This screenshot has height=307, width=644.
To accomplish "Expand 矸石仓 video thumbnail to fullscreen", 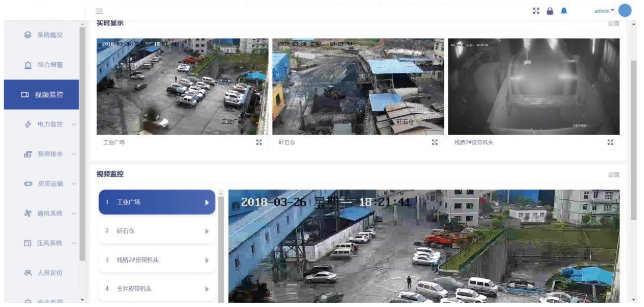I will (435, 142).
